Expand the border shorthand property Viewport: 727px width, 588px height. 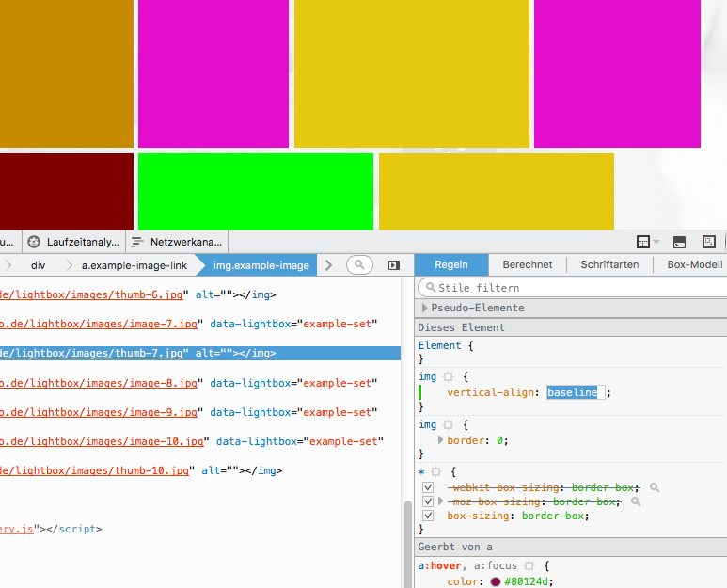coord(441,439)
